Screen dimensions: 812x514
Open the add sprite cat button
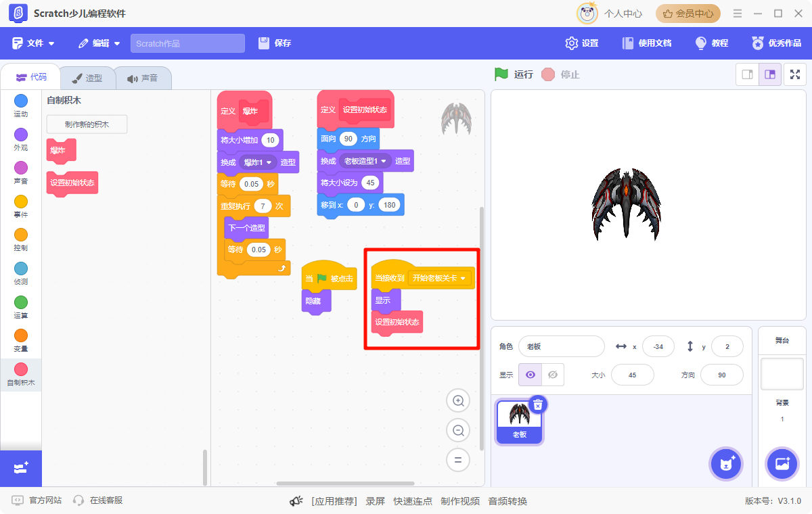(727, 464)
